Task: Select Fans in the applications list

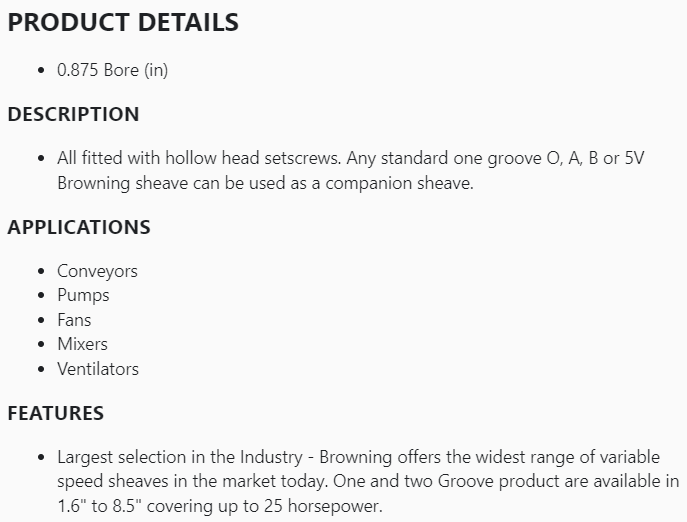Action: coord(74,320)
